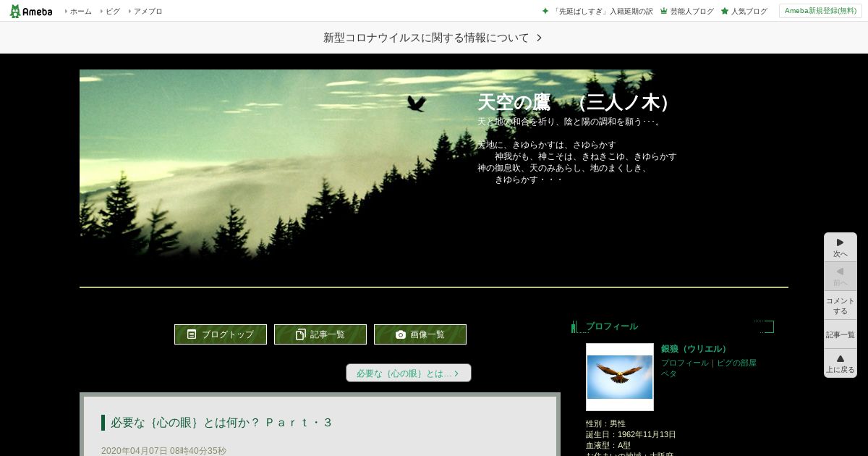The image size is (868, 456).
Task: Open 人気ブログ link
Action: click(749, 11)
